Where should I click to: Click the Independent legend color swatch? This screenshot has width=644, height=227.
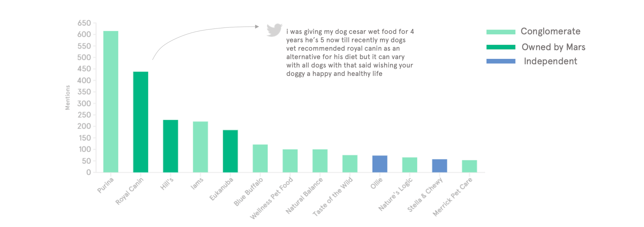(x=501, y=61)
